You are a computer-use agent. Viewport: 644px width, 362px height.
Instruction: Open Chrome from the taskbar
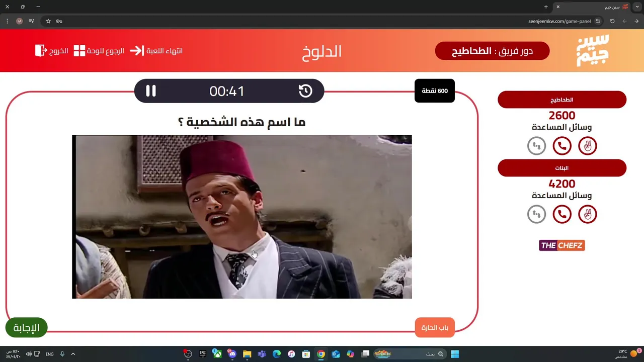(320, 354)
